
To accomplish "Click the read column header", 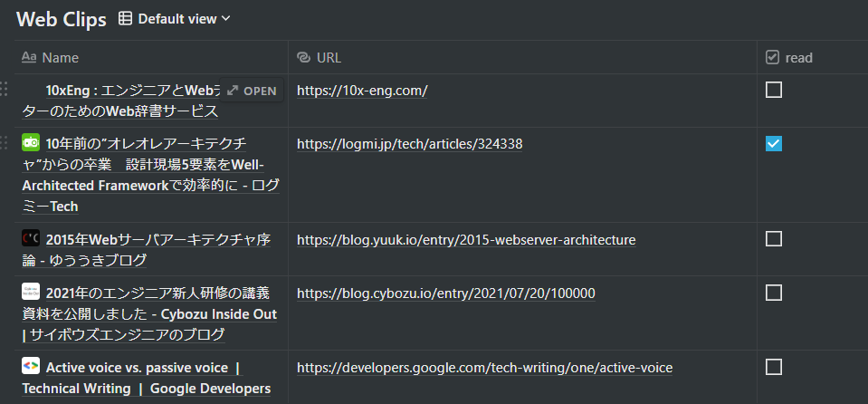I will [x=813, y=58].
